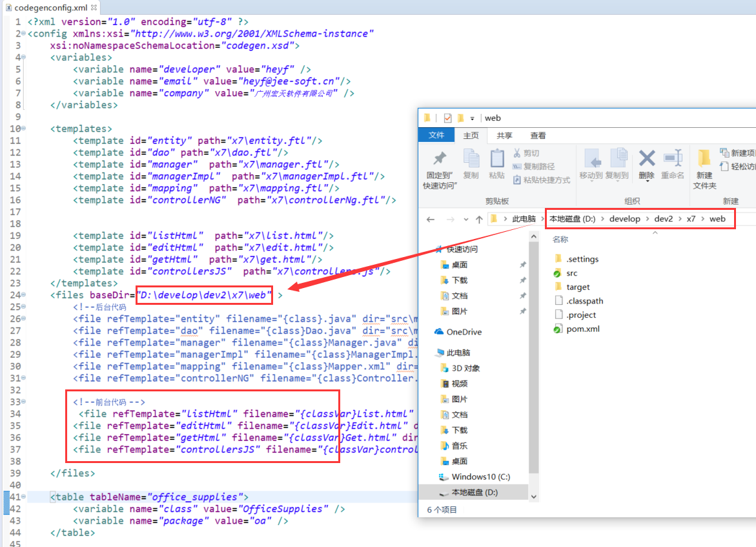Select the .classpath file
This screenshot has width=756, height=547.
(x=578, y=301)
